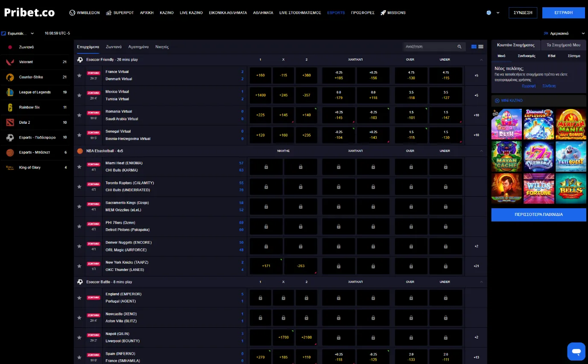
Task: Open the WIMBLEDON menu item
Action: (x=85, y=13)
